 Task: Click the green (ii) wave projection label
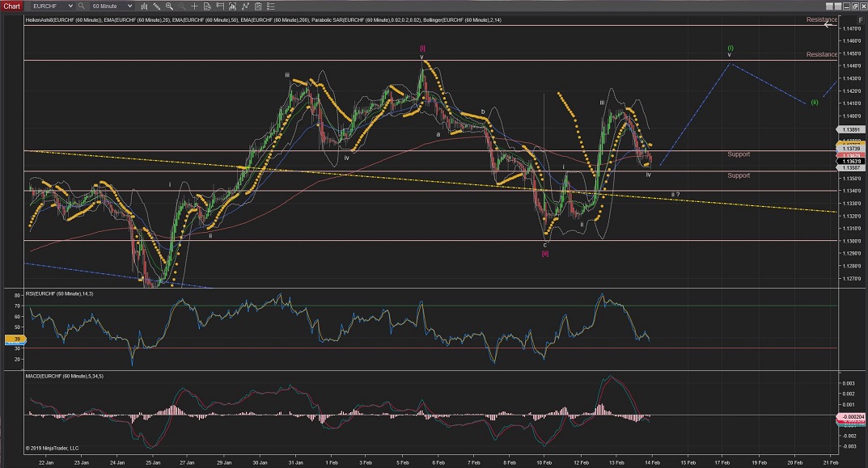815,103
